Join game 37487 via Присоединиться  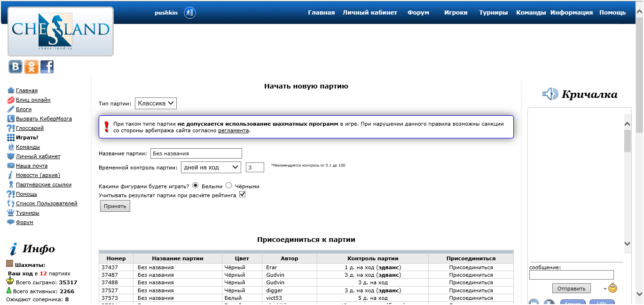[471, 275]
